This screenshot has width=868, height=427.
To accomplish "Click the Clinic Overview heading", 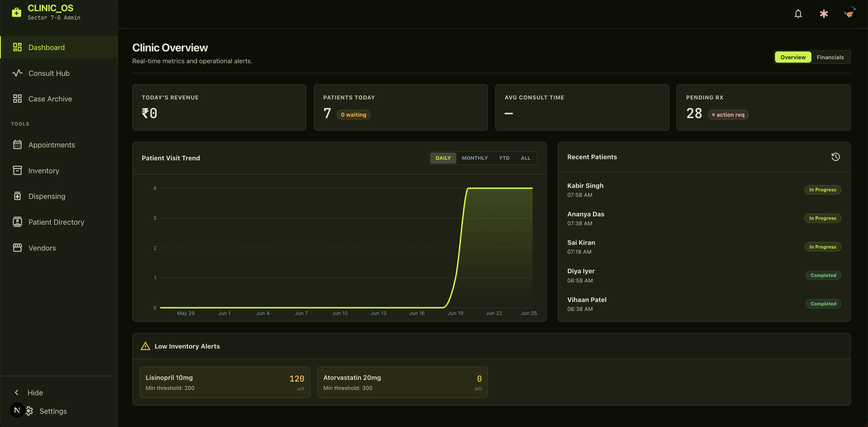I will 170,48.
